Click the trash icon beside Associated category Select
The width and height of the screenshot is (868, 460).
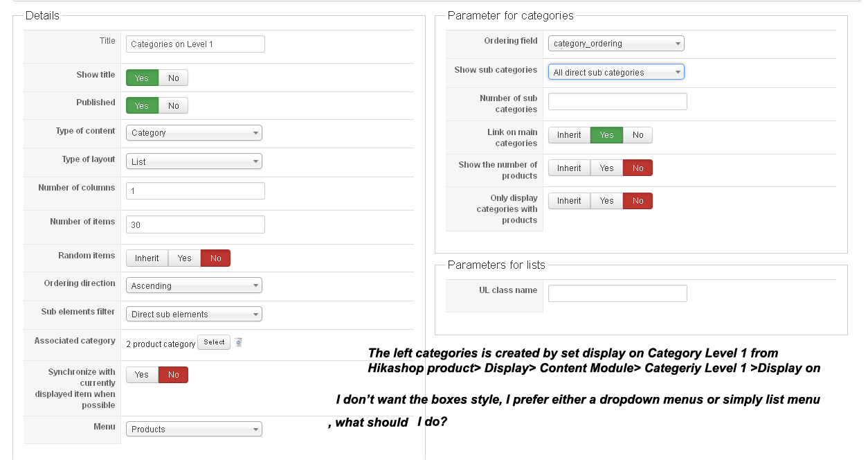tap(238, 342)
